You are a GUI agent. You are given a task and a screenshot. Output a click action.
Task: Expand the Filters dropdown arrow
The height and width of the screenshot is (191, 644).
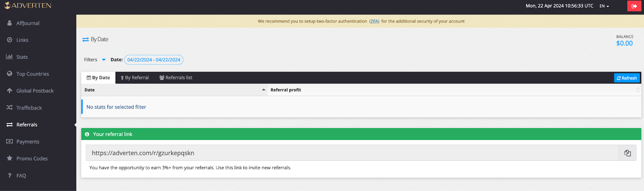click(x=103, y=60)
